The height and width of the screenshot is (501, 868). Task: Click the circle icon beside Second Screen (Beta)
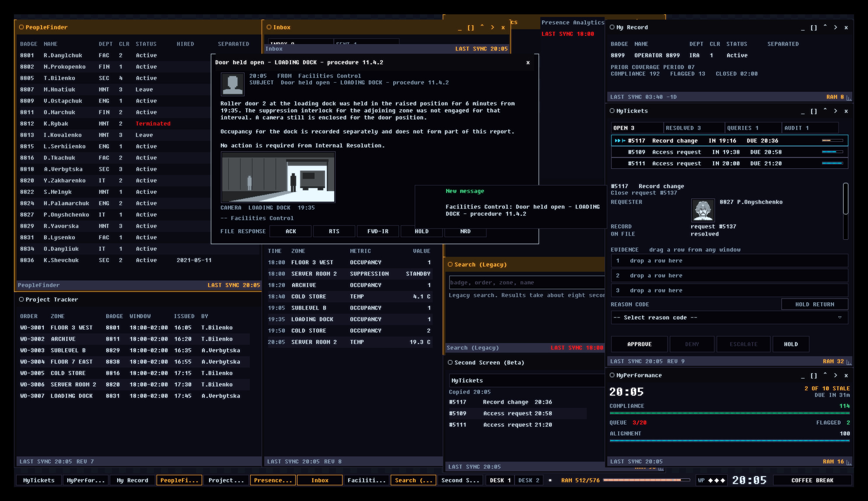point(450,362)
